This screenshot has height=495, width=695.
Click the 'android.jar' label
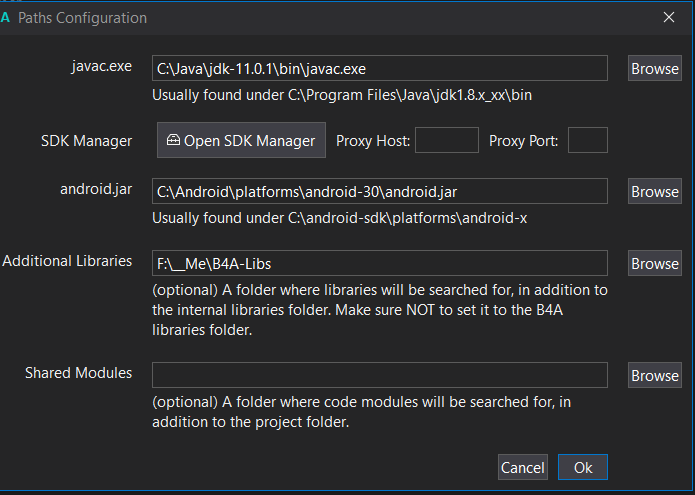[x=96, y=189]
